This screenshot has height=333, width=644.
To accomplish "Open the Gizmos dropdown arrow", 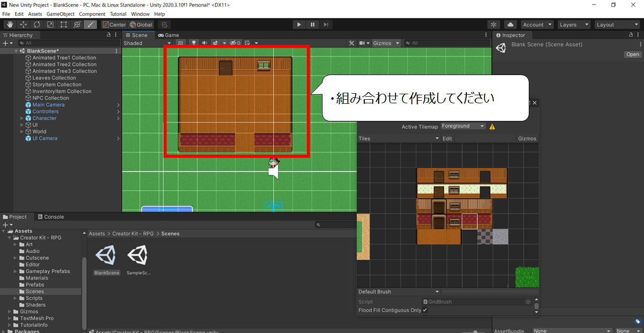I will point(397,43).
